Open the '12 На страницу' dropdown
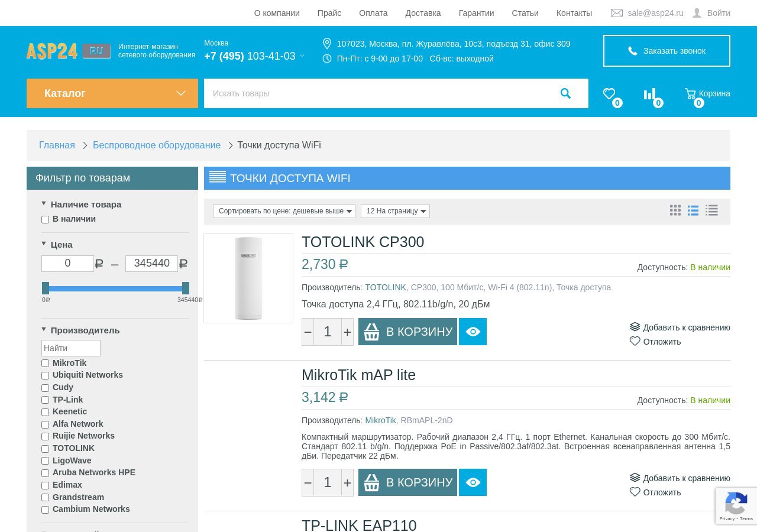The image size is (757, 532). [395, 211]
